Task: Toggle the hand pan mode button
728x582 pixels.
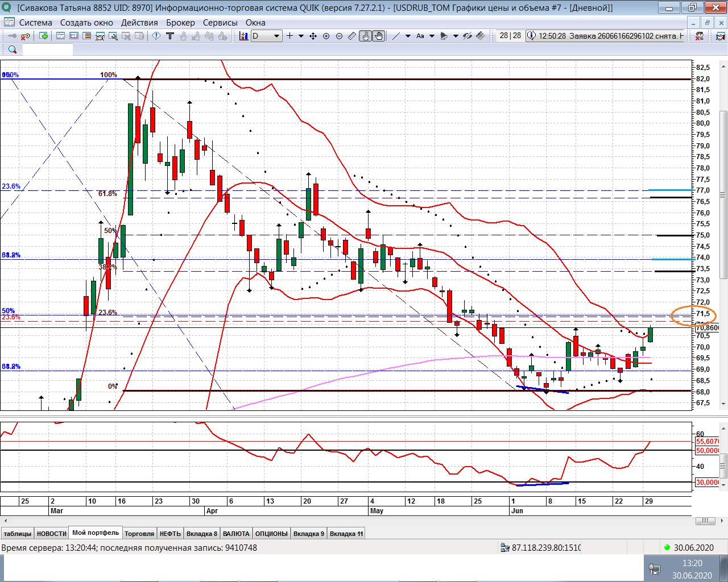Action: tap(379, 36)
